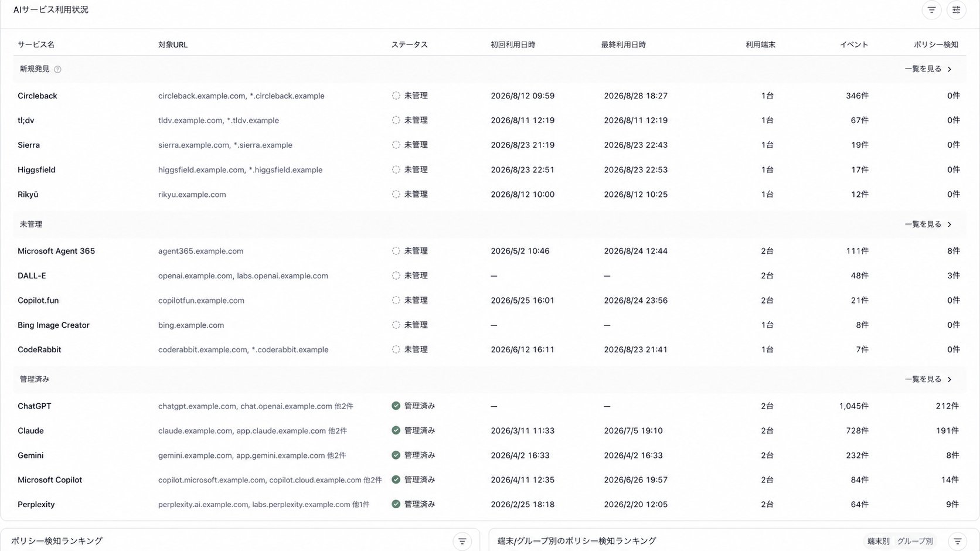Screen dimensions: 980x551
Task: Open Microsoft Agent 365 service entry
Action: point(56,251)
